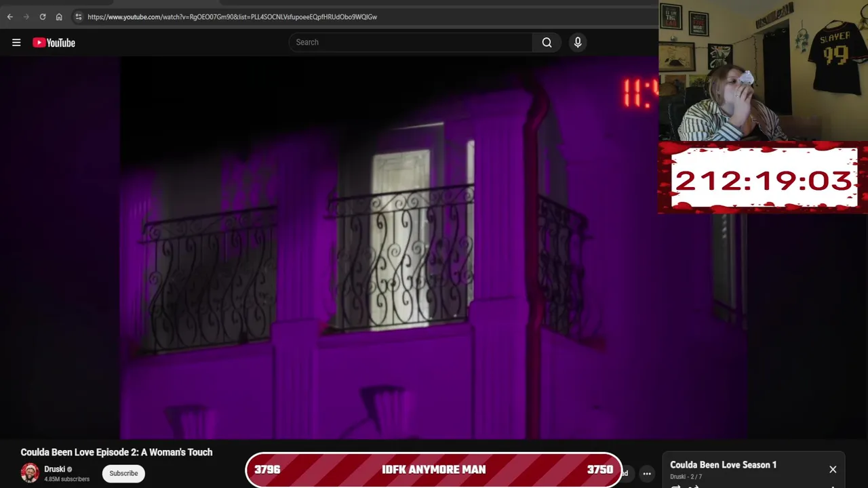Click the 212:19:03 countdown timer overlay
The width and height of the screenshot is (868, 488).
(x=763, y=180)
